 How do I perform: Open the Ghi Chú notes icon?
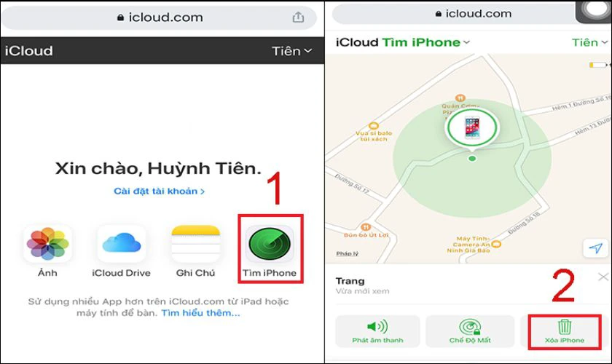click(x=195, y=244)
